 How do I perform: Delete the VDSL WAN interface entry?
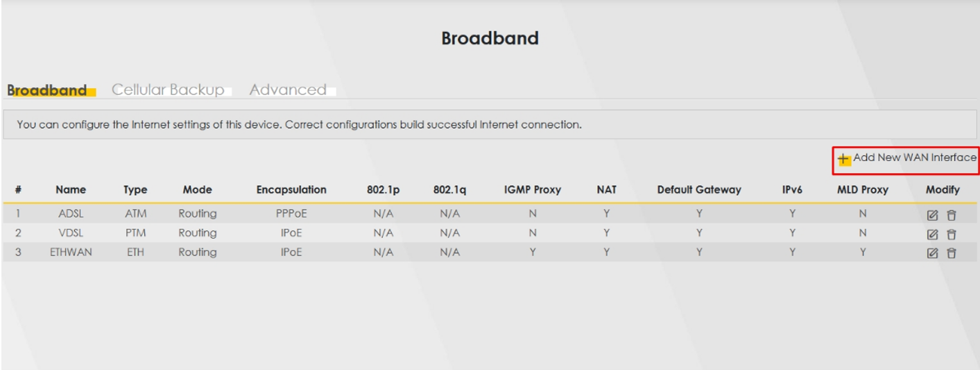952,234
